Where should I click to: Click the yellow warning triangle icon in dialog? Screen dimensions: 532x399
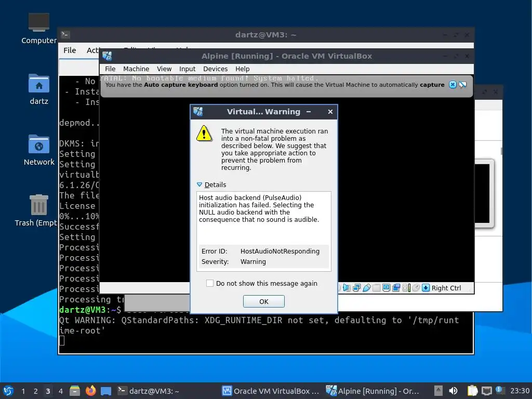point(204,134)
